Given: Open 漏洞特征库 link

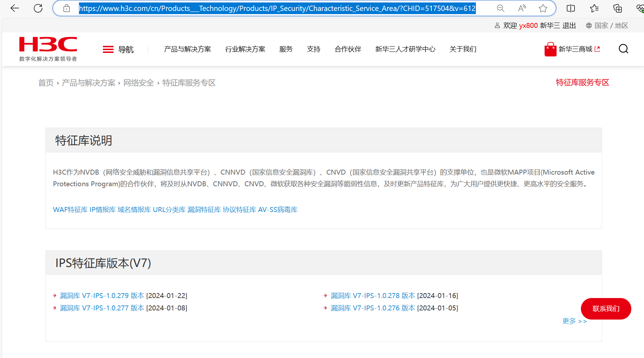Looking at the screenshot, I should pos(204,210).
